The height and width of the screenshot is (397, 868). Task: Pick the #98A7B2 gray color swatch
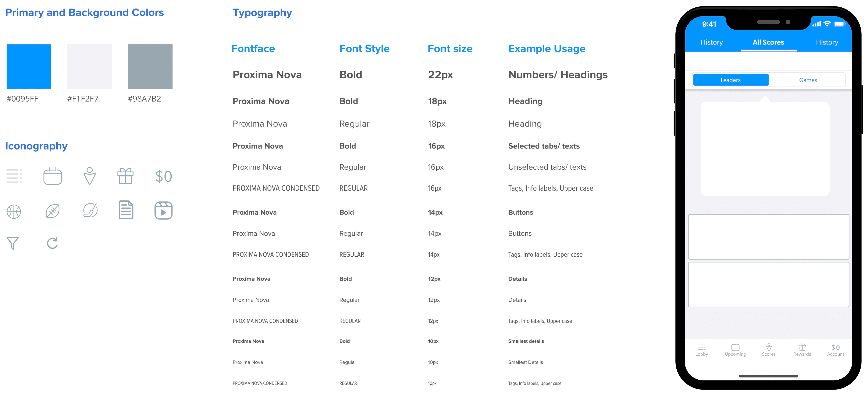(150, 66)
